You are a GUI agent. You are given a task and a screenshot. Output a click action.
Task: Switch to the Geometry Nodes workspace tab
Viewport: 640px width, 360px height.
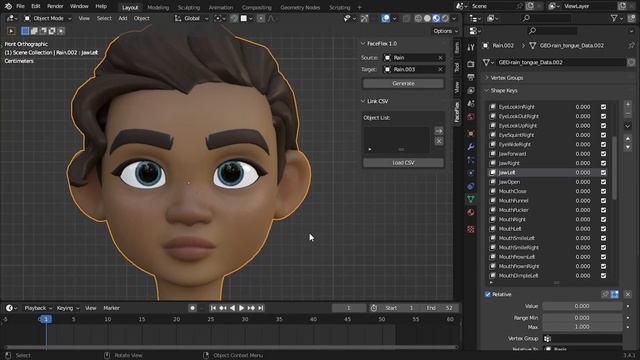(x=300, y=7)
